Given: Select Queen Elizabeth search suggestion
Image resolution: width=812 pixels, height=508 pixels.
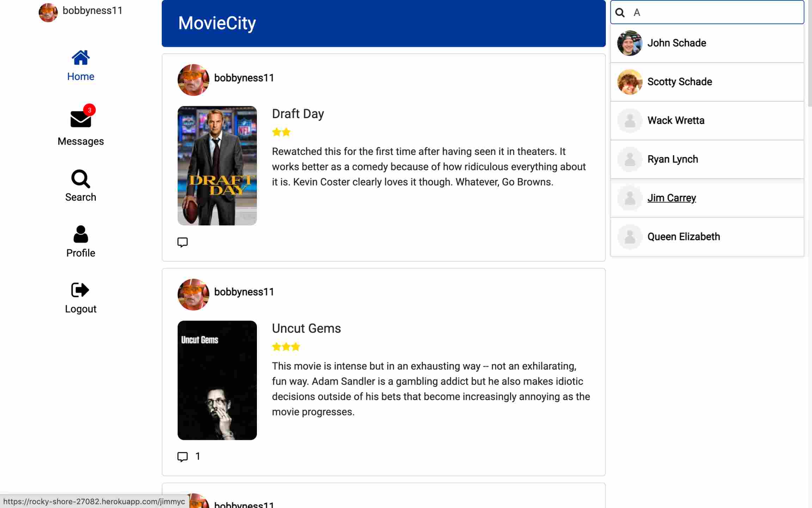Looking at the screenshot, I should pyautogui.click(x=683, y=237).
